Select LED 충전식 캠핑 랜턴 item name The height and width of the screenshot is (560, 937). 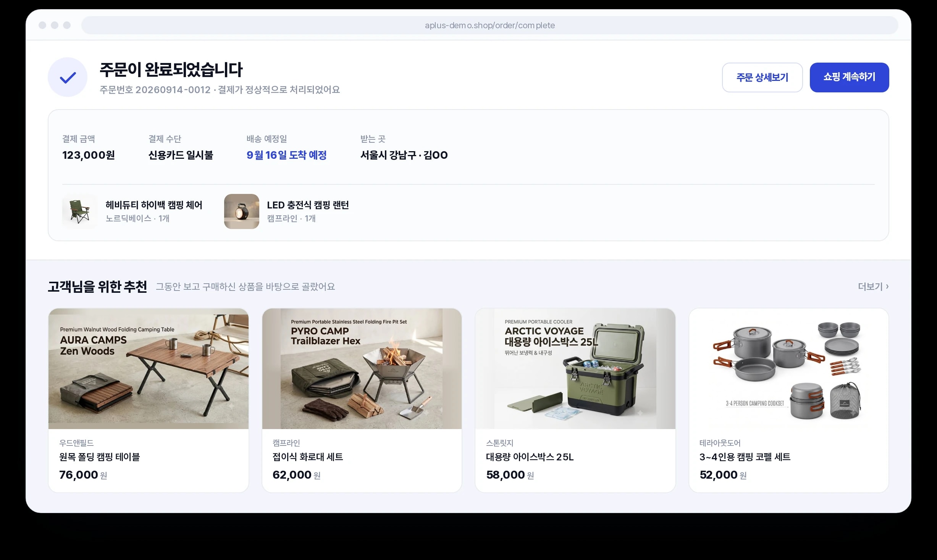pos(308,205)
